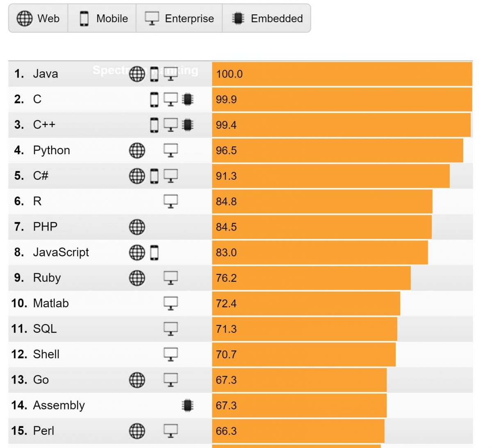
Task: Toggle the Web filter button
Action: (x=38, y=18)
